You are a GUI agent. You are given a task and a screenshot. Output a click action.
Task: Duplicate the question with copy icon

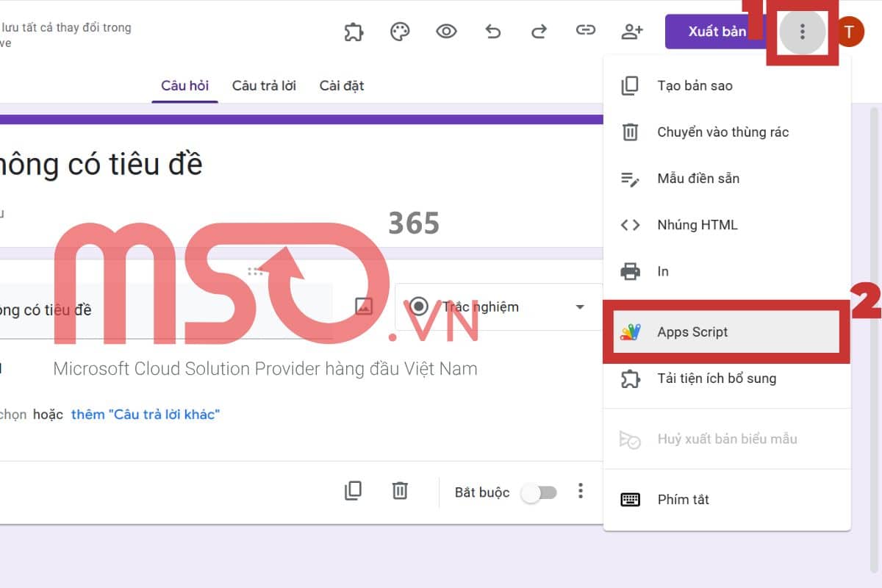coord(353,490)
